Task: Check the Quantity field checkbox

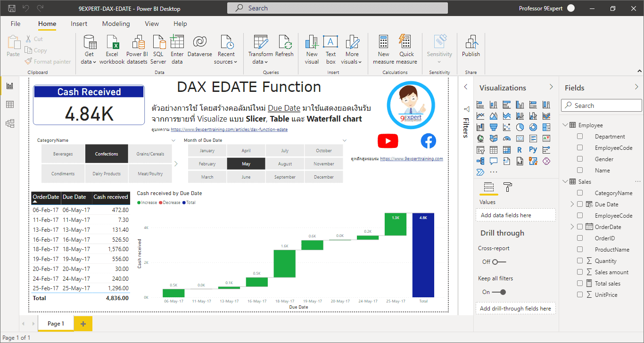Action: click(579, 261)
